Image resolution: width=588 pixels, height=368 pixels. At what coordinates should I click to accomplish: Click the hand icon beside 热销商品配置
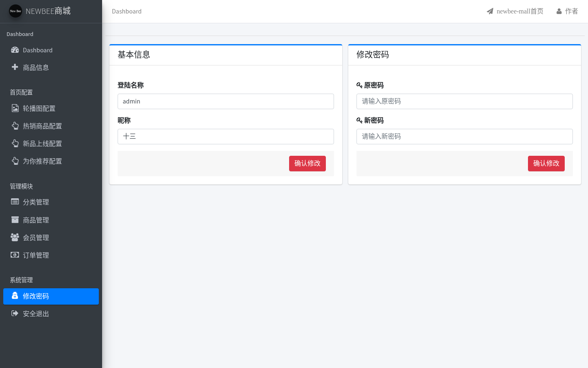[15, 126]
